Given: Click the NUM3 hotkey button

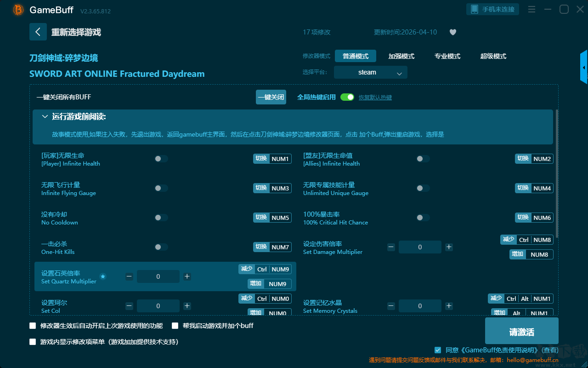Looking at the screenshot, I should 272,188.
